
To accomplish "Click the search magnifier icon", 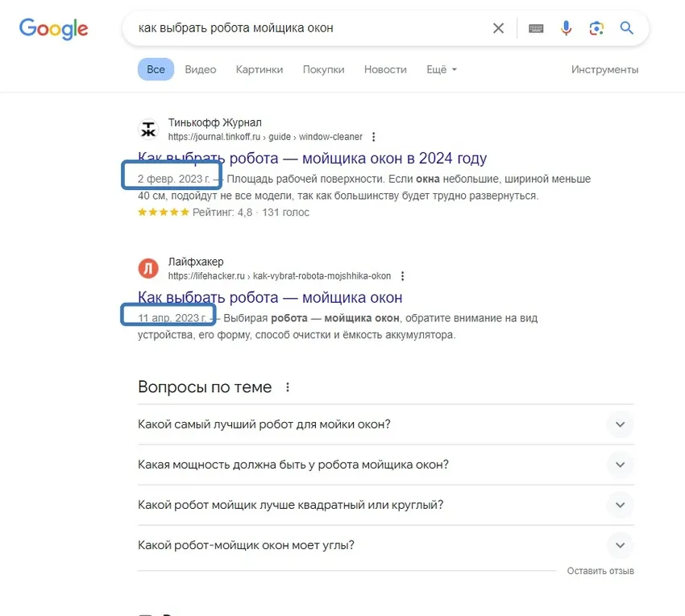I will point(627,28).
